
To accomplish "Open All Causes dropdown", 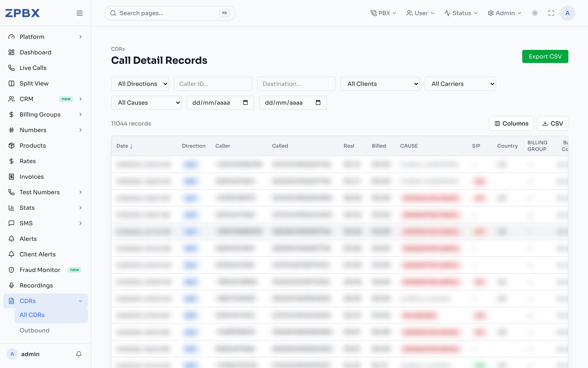I will pos(146,102).
